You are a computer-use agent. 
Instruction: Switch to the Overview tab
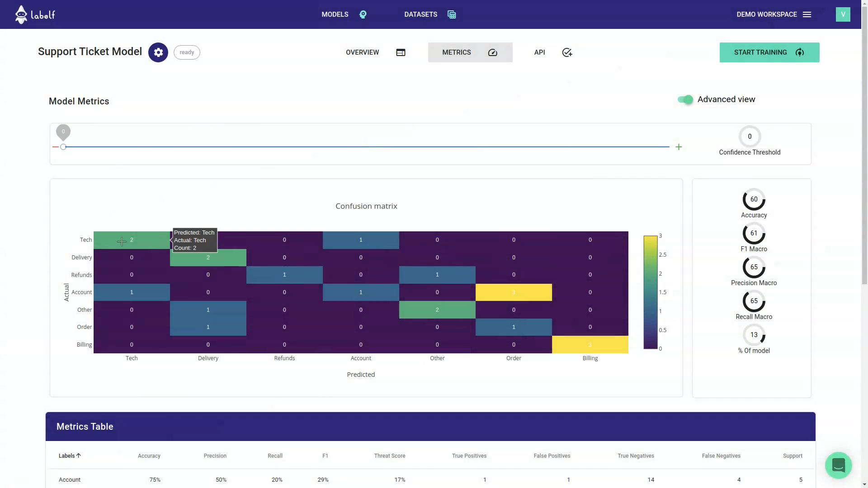pyautogui.click(x=363, y=52)
